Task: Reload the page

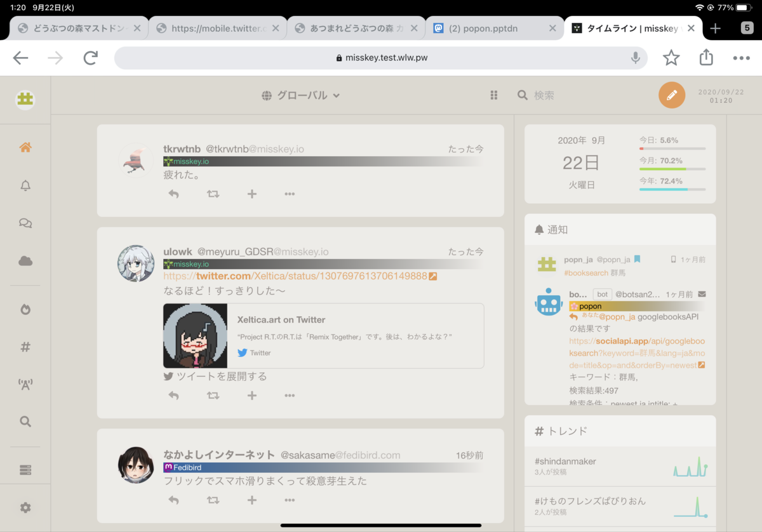Action: [91, 58]
